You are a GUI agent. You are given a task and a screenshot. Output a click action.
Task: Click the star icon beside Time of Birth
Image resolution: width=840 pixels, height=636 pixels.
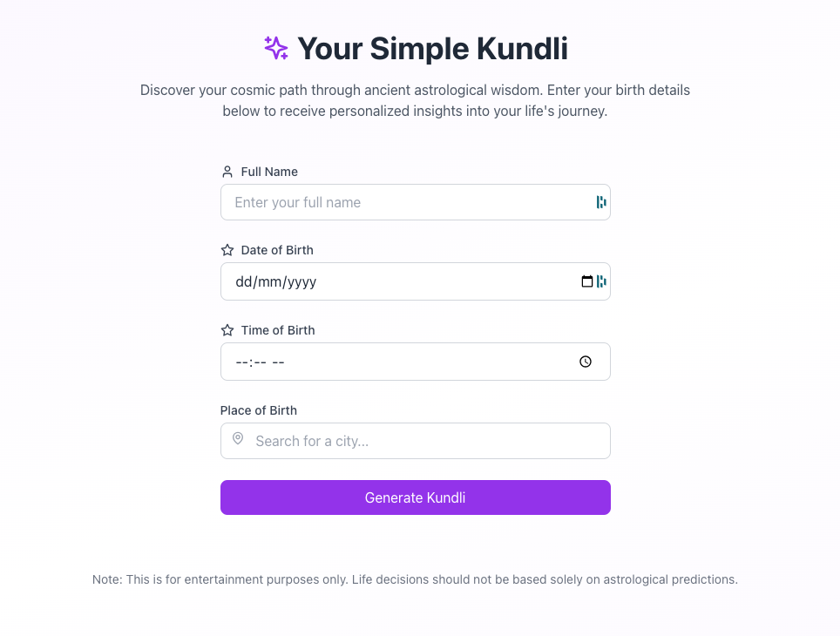[227, 330]
